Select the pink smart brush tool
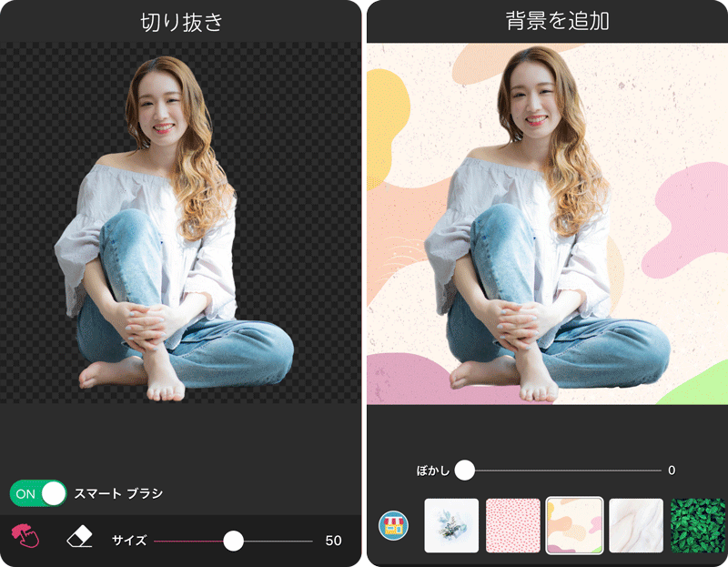The height and width of the screenshot is (567, 728). (x=25, y=536)
